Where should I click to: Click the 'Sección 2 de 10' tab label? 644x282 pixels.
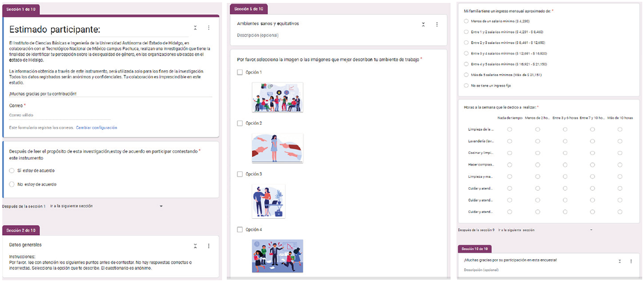tap(21, 230)
